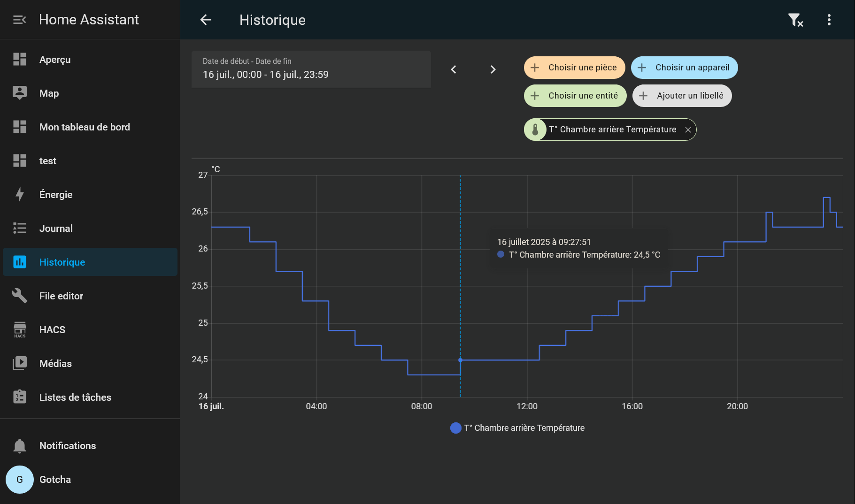This screenshot has height=504, width=855.
Task: Open the Médias panel icon
Action: [x=20, y=363]
